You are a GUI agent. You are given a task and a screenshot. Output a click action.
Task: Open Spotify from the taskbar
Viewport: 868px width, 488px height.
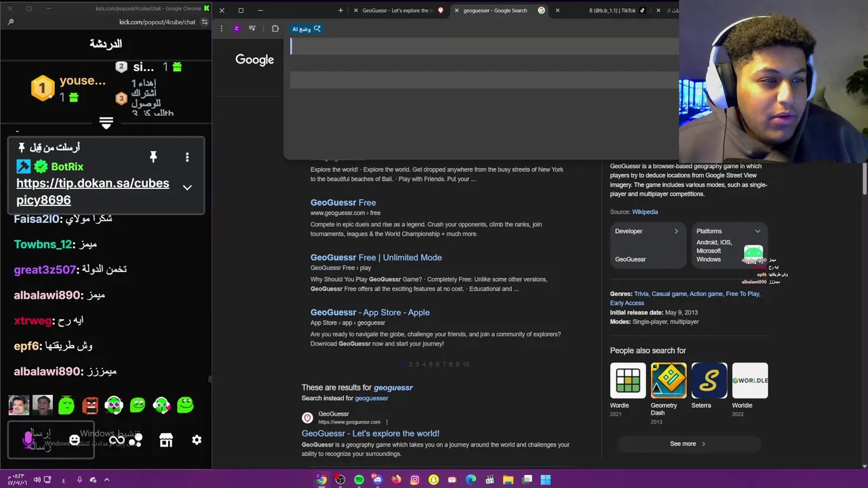tap(359, 479)
